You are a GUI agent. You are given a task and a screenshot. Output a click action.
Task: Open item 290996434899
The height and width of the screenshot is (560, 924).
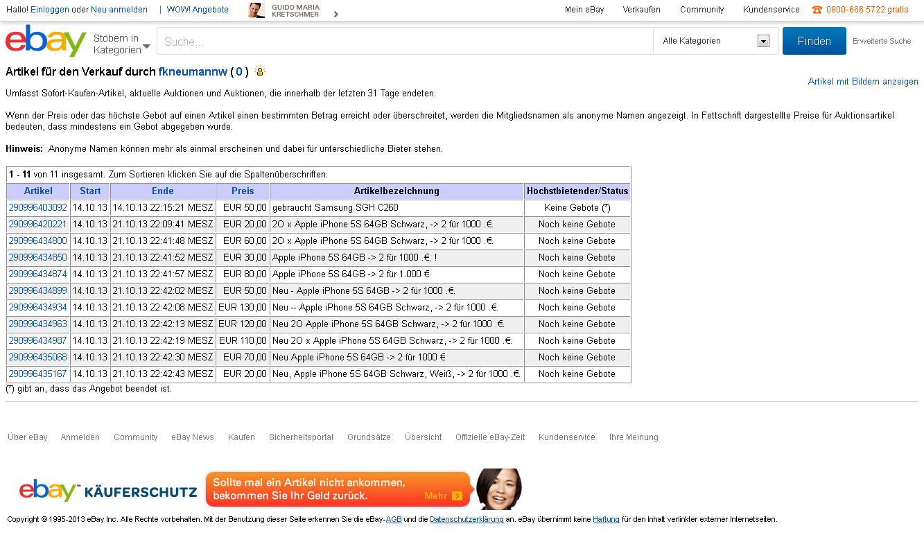pos(37,291)
